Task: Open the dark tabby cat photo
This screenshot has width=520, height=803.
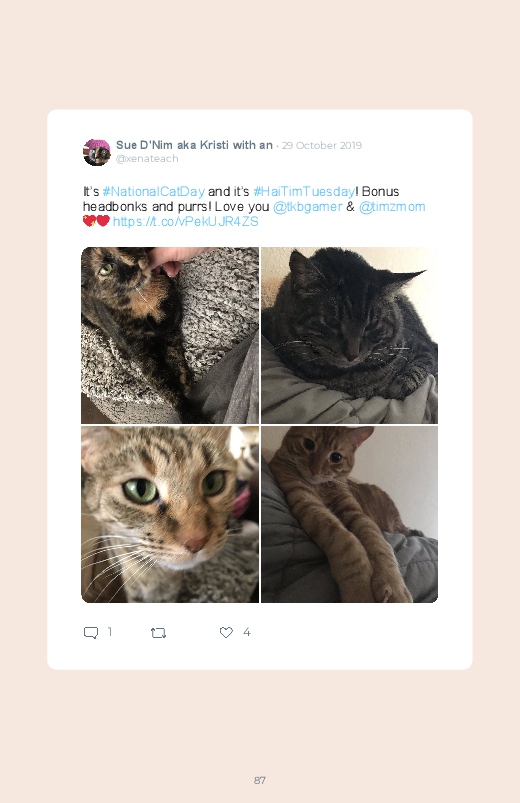Action: [349, 335]
